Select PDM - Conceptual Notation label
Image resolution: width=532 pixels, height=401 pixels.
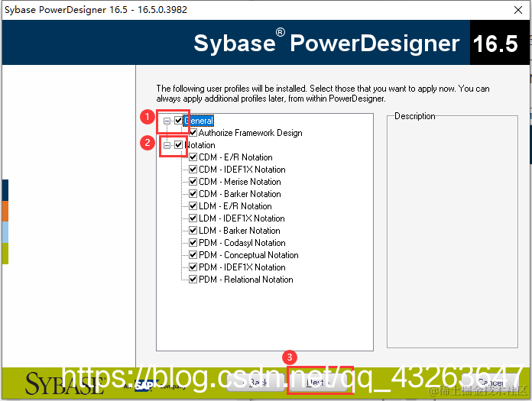tap(248, 255)
